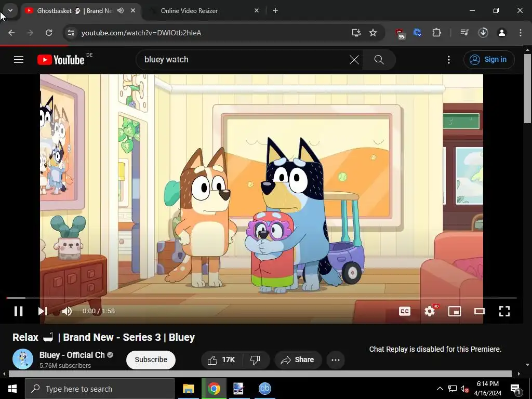
Task: Switch to Online Video Resizer tab
Action: click(189, 11)
